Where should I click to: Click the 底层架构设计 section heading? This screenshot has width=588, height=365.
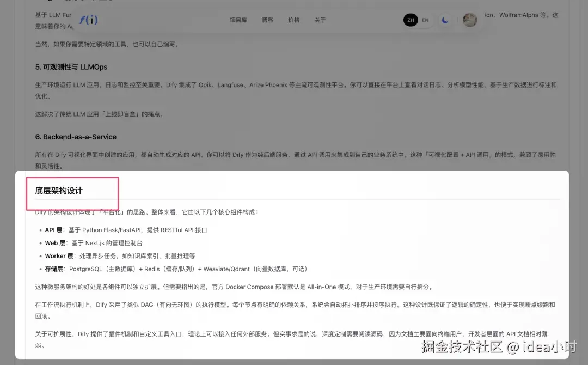(x=59, y=191)
